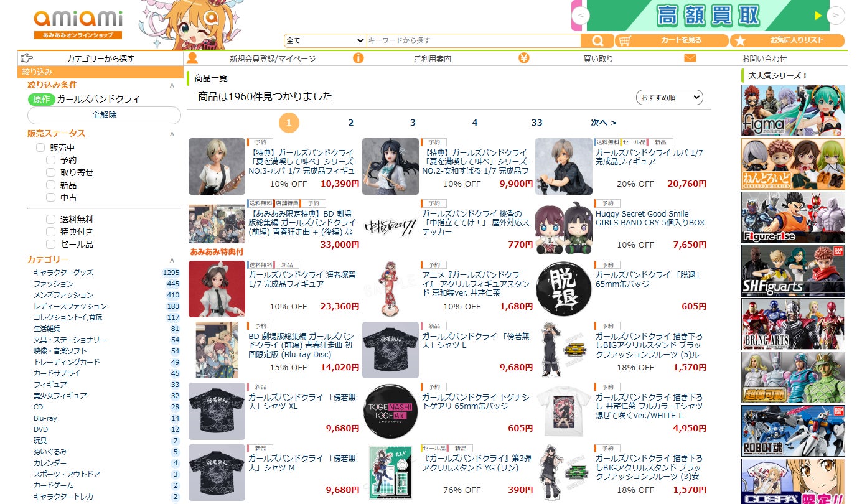The width and height of the screenshot is (862, 504).
Task: Open 買い取り menu item
Action: coord(598,58)
